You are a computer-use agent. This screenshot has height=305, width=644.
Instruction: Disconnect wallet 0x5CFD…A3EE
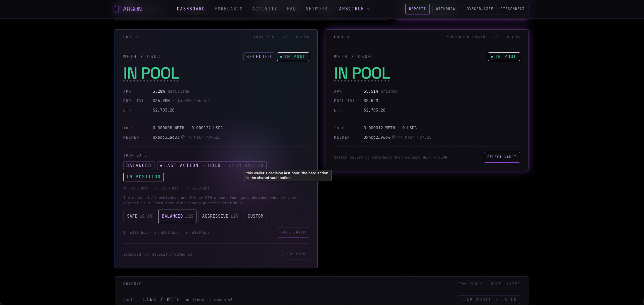click(x=496, y=9)
